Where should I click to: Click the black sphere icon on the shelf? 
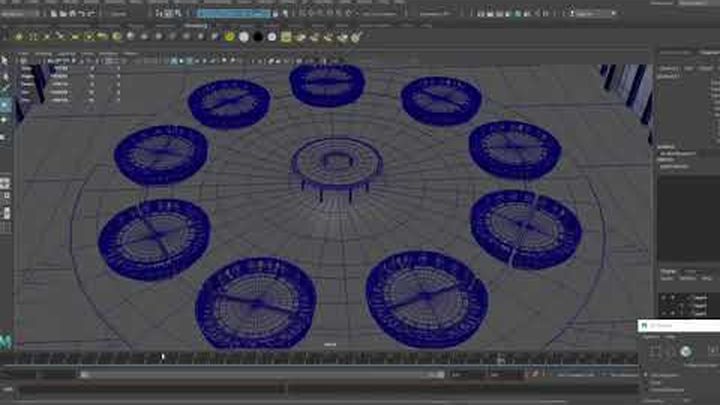[x=257, y=37]
